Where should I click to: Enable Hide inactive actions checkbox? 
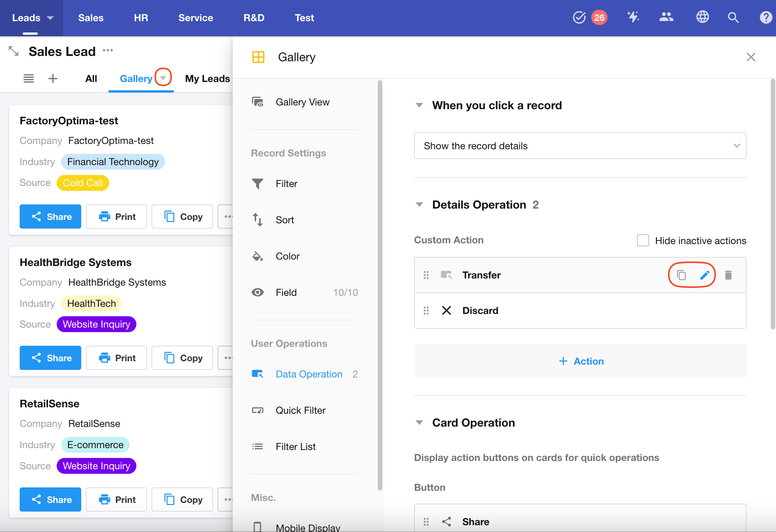click(x=643, y=241)
